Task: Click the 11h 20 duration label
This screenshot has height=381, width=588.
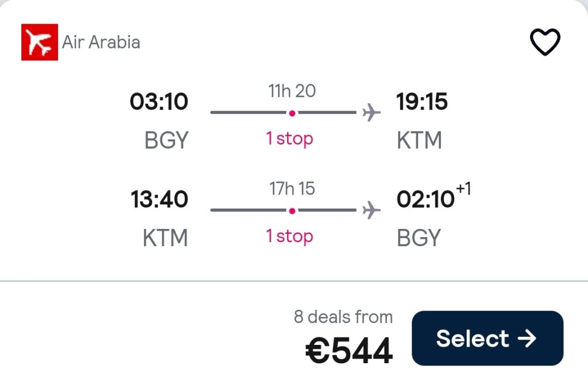Action: click(292, 91)
